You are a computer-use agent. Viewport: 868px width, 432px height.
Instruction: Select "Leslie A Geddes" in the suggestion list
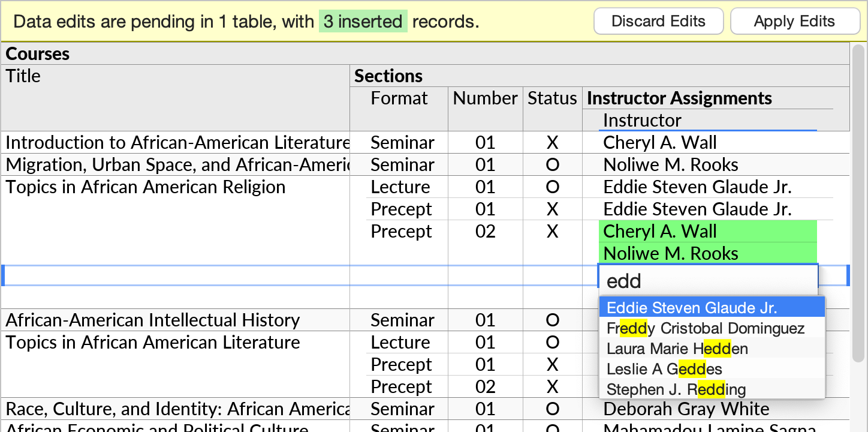click(664, 369)
